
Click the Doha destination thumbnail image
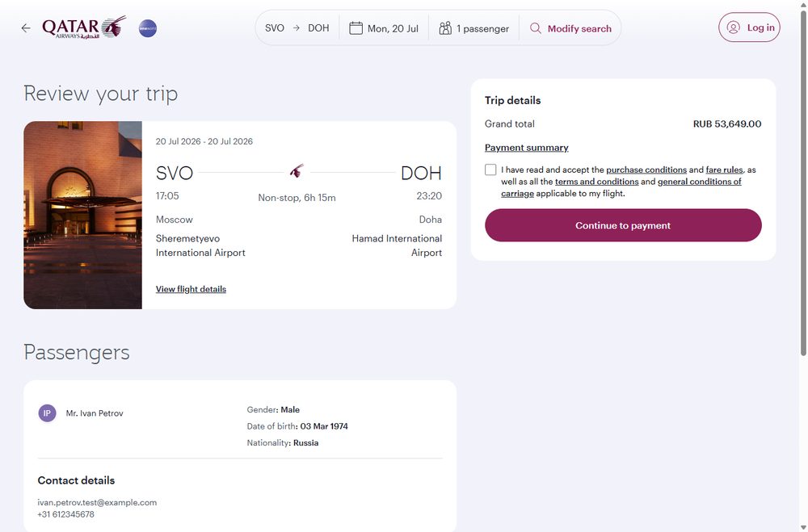click(x=82, y=216)
